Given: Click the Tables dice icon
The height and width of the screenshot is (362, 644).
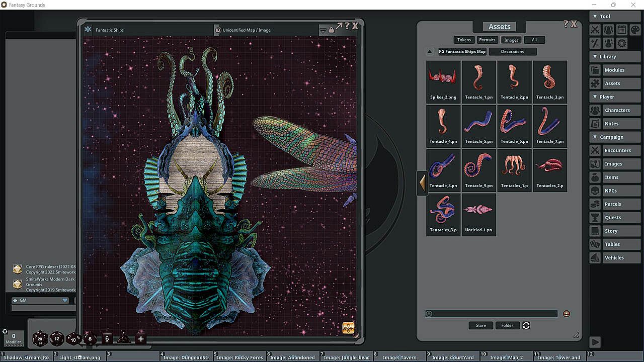Looking at the screenshot, I should click(595, 244).
